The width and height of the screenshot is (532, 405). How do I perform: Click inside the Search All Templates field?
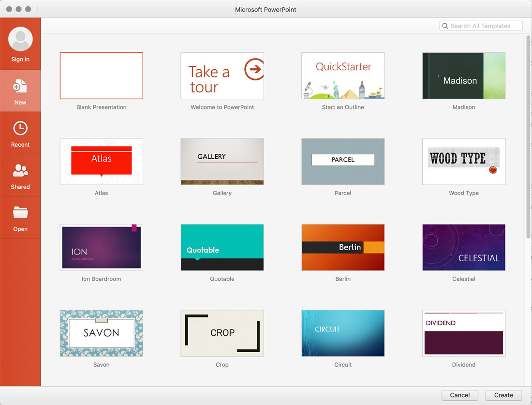point(484,26)
